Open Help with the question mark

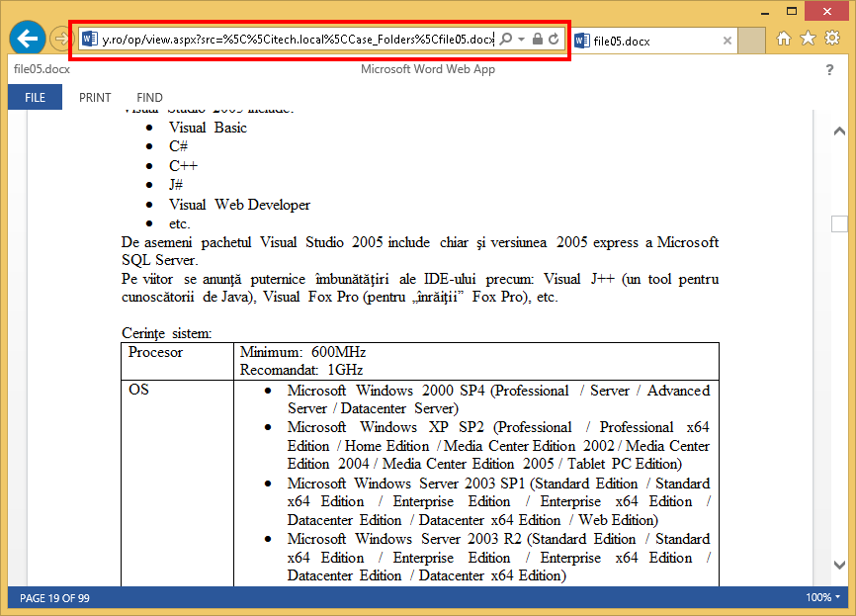click(829, 69)
